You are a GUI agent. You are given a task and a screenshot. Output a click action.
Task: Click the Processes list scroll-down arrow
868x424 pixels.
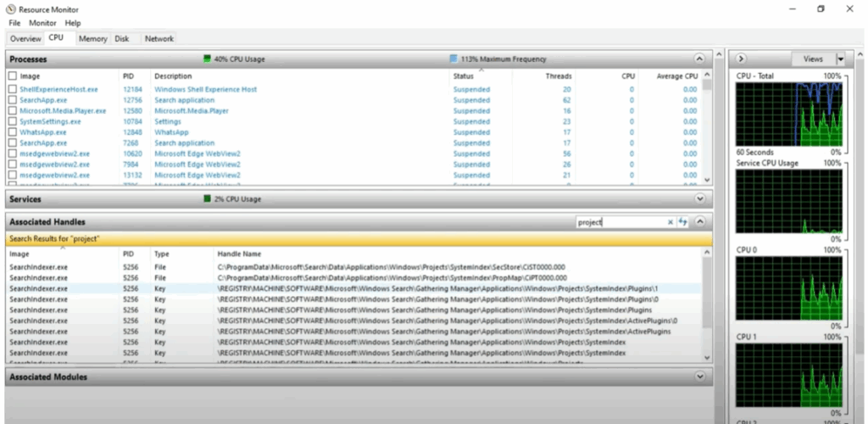[707, 180]
